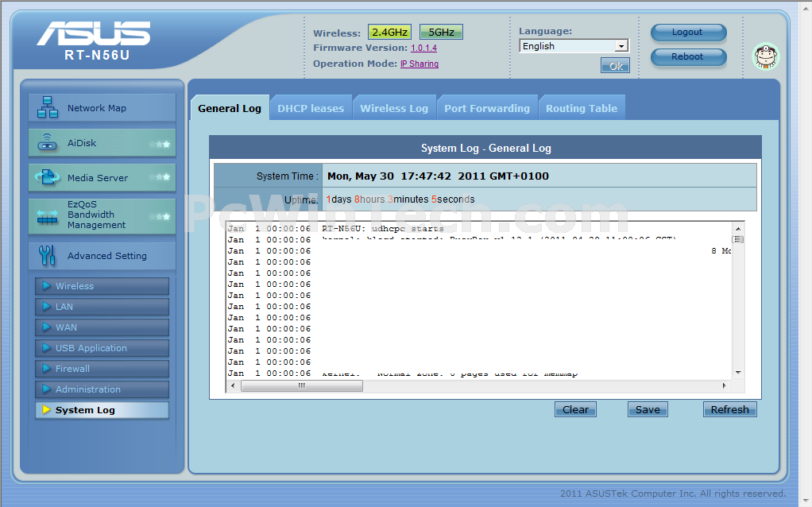Open the Wireless settings section
This screenshot has width=812, height=507.
(x=102, y=286)
